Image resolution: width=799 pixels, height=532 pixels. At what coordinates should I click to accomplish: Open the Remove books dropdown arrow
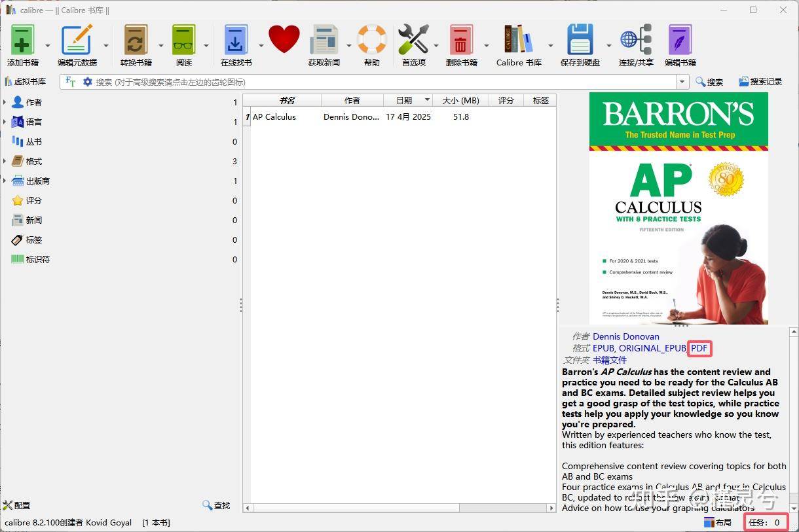click(x=486, y=46)
